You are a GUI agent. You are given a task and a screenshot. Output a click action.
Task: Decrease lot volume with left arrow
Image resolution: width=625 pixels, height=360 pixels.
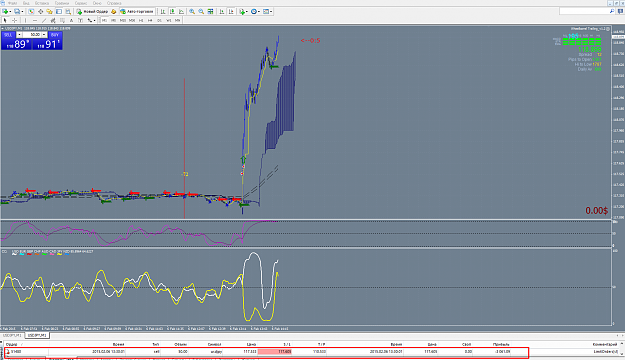(x=19, y=35)
